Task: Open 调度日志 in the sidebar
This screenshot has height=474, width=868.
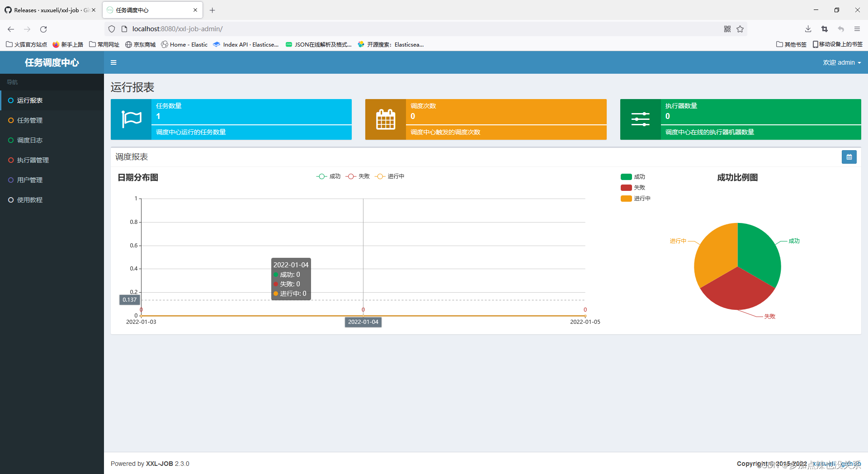Action: tap(52, 140)
